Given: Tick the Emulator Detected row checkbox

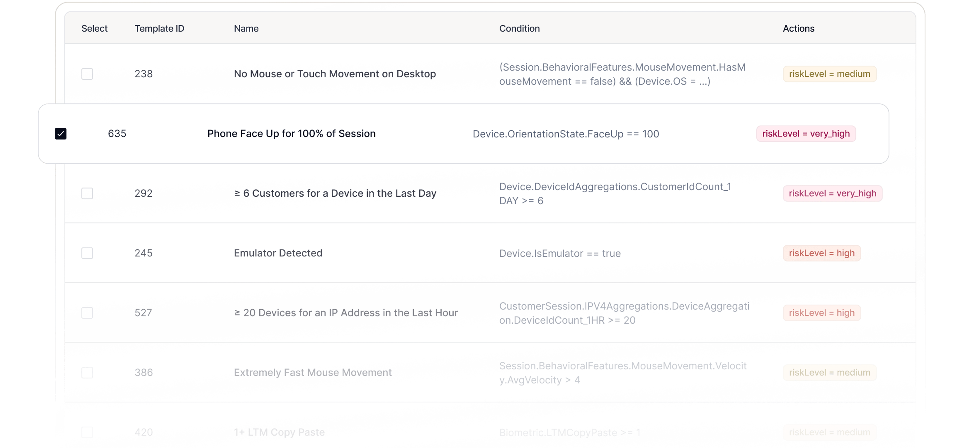Looking at the screenshot, I should coord(87,253).
